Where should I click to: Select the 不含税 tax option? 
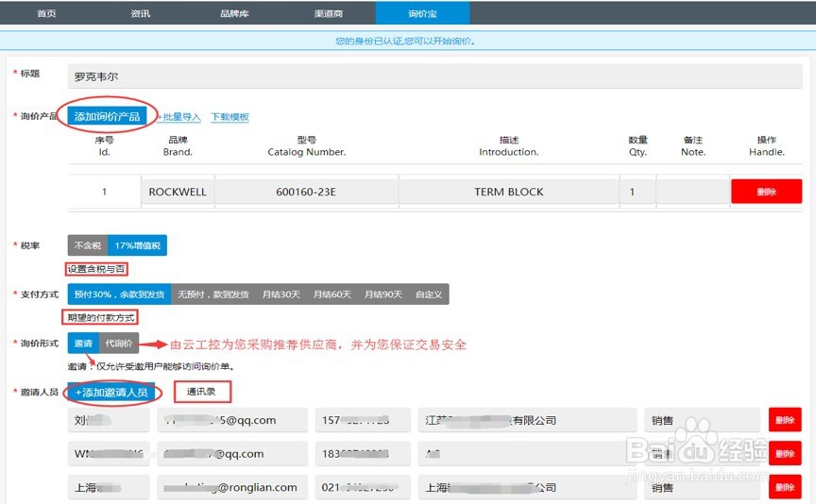(x=88, y=245)
